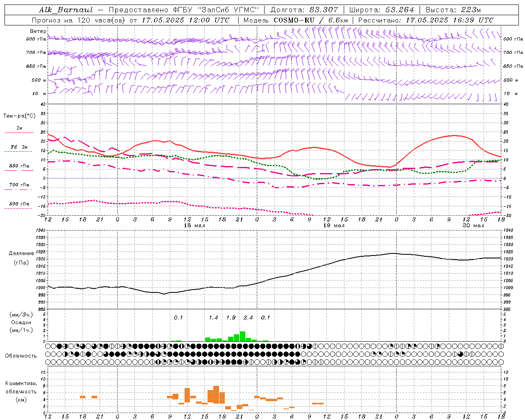The width and height of the screenshot is (525, 420).
Task: Select the '2м' temperature legend entry
Action: [x=19, y=128]
